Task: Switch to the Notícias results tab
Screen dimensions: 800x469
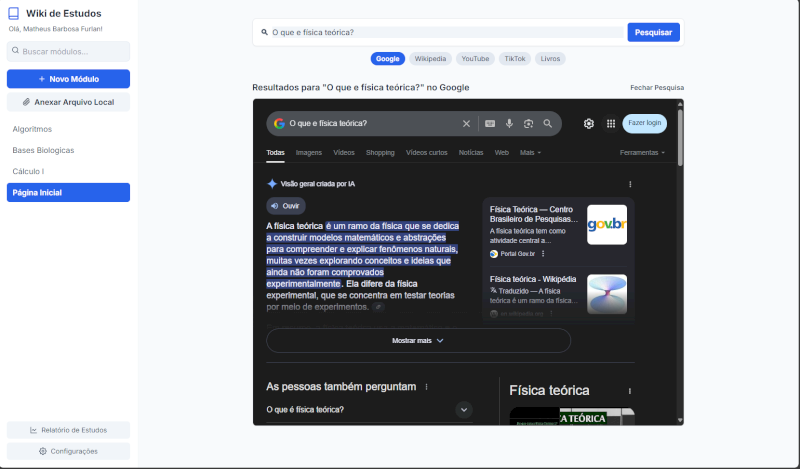Action: [x=471, y=153]
